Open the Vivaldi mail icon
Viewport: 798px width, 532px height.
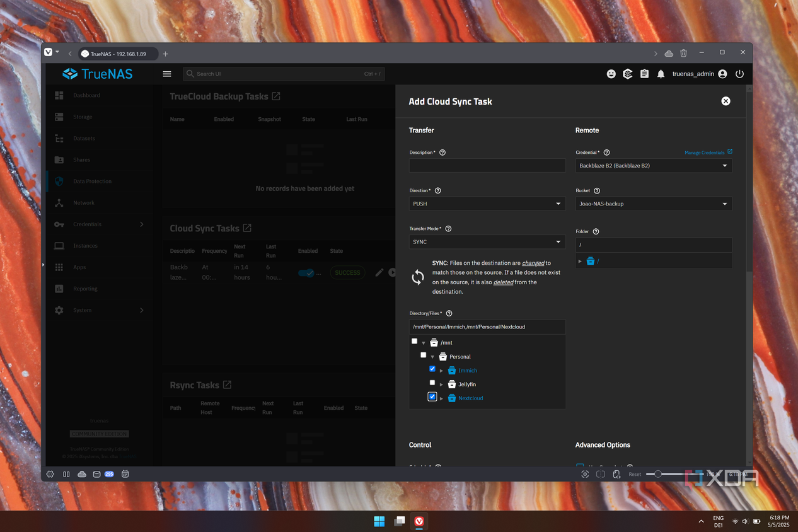[96, 474]
